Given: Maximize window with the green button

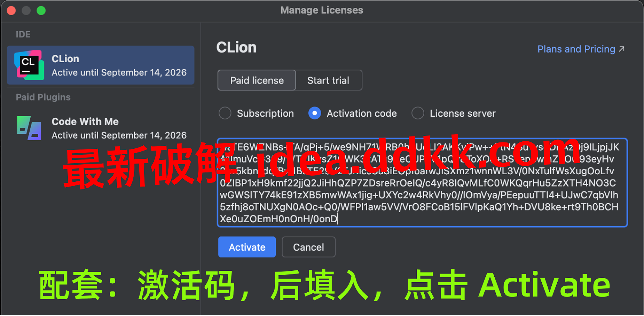Looking at the screenshot, I should (x=41, y=10).
